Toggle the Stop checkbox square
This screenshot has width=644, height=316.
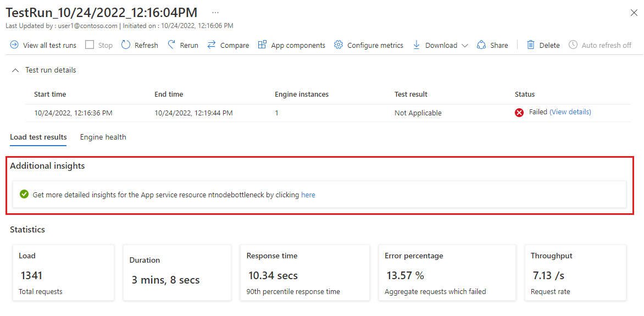90,45
